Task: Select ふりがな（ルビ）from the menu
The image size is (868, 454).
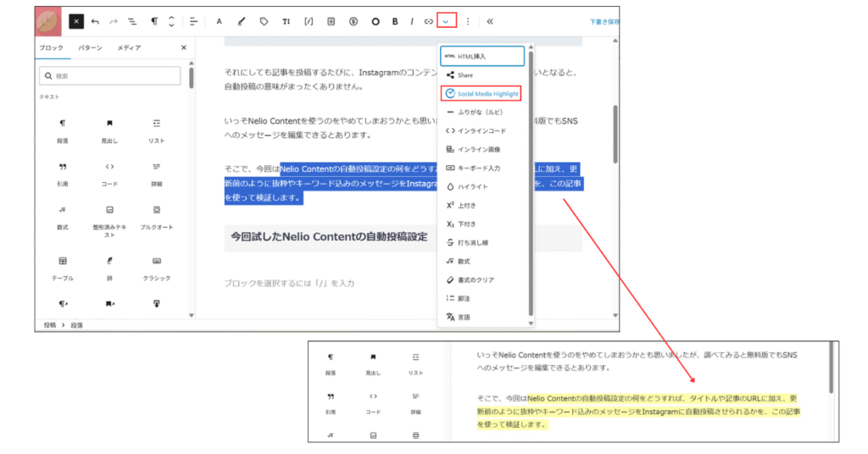Action: coord(482,113)
